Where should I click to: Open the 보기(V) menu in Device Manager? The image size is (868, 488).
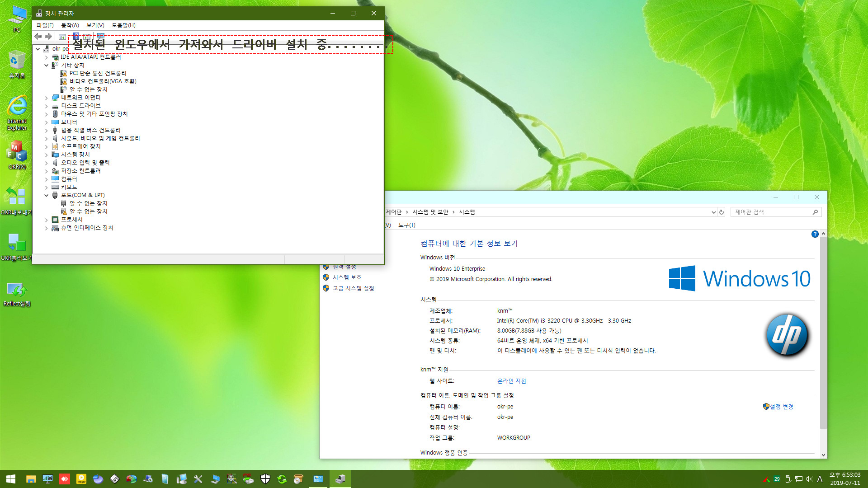pyautogui.click(x=95, y=25)
